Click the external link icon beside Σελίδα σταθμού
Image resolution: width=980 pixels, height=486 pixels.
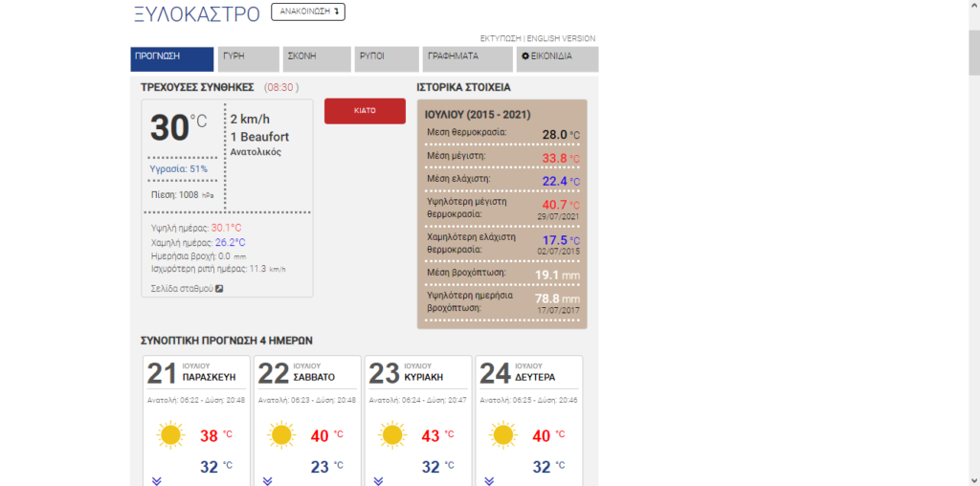tap(219, 288)
